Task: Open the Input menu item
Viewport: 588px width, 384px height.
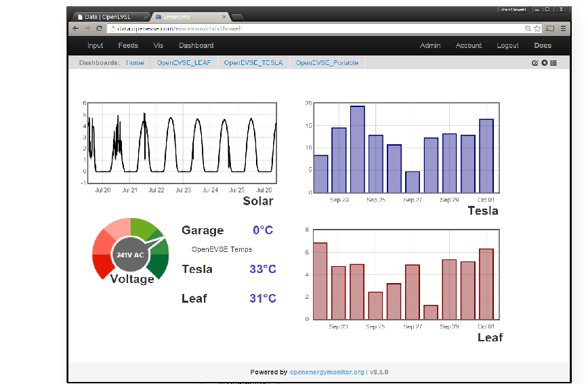Action: tap(96, 45)
